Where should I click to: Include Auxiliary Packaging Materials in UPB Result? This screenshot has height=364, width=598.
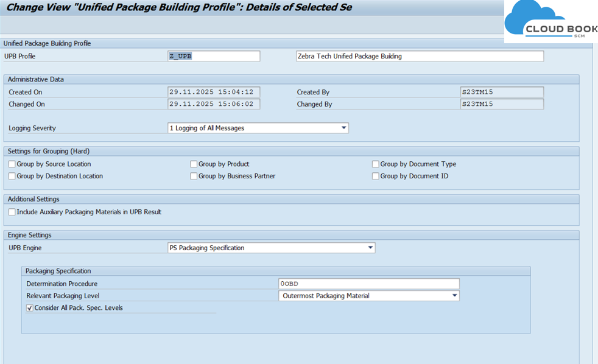coord(12,212)
